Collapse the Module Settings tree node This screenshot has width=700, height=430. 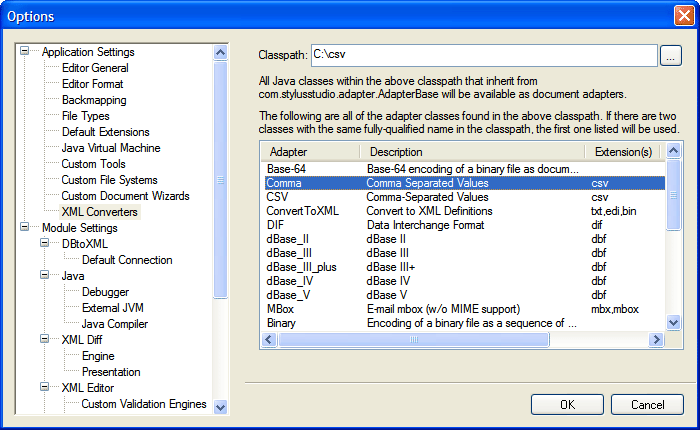coord(25,227)
